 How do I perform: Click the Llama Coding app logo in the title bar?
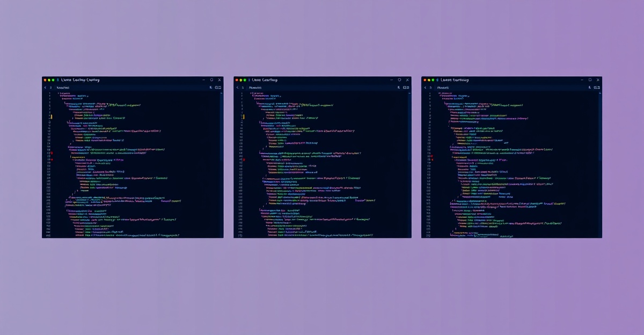pyautogui.click(x=57, y=79)
